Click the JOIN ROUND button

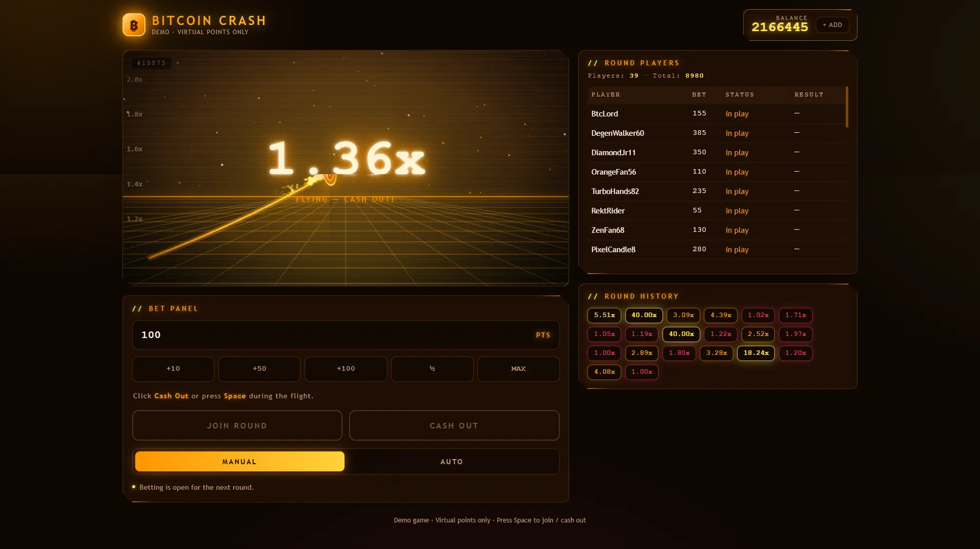tap(237, 425)
